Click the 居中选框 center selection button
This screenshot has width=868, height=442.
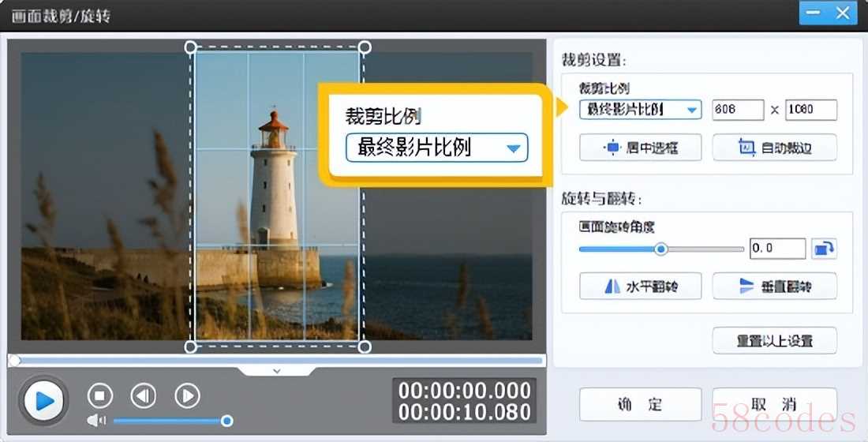pyautogui.click(x=640, y=148)
